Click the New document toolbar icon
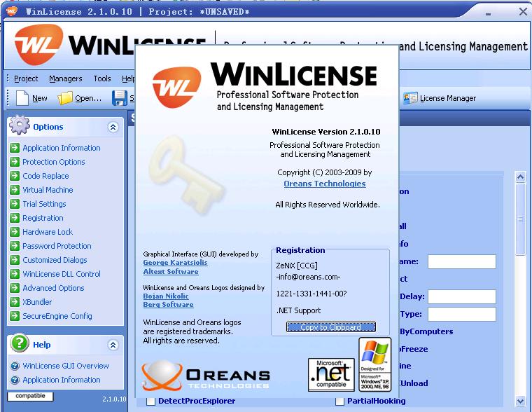The image size is (532, 412). click(x=22, y=98)
